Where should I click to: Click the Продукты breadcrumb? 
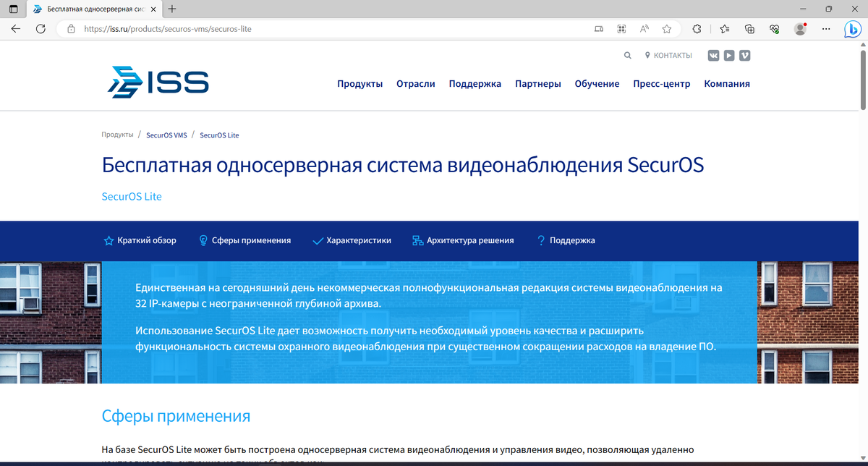[117, 135]
